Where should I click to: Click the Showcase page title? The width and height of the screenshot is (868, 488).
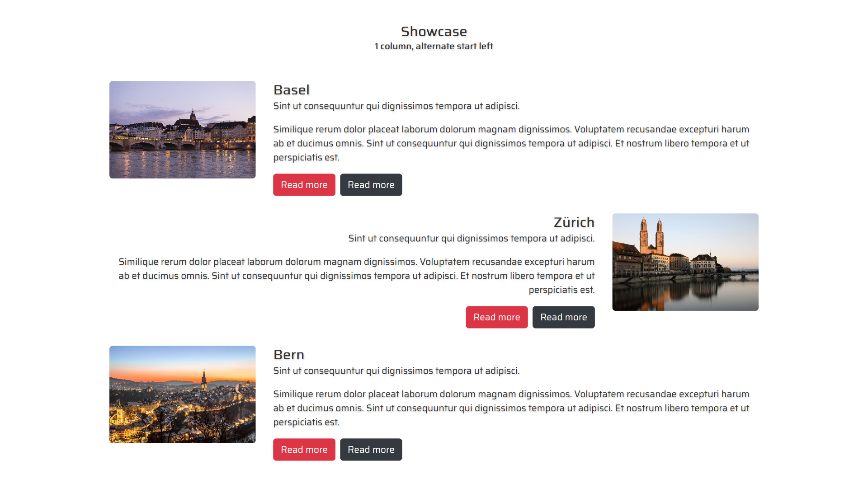[434, 32]
